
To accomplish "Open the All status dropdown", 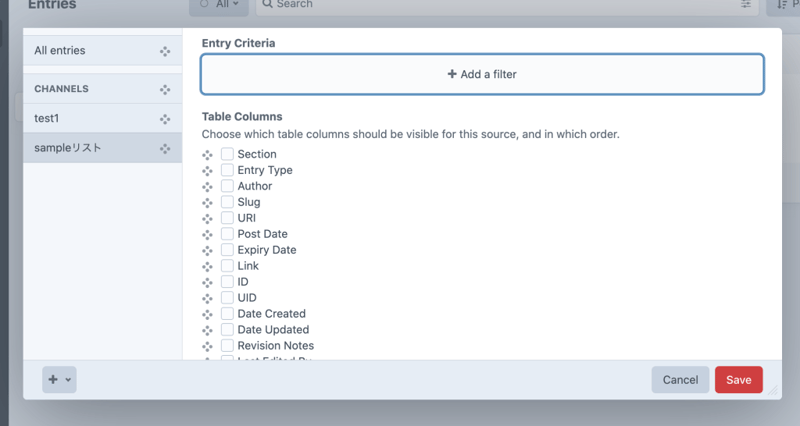I will 219,5.
